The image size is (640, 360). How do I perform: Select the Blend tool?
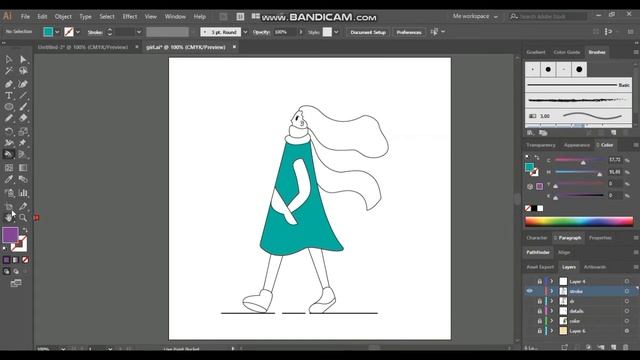coord(23,179)
